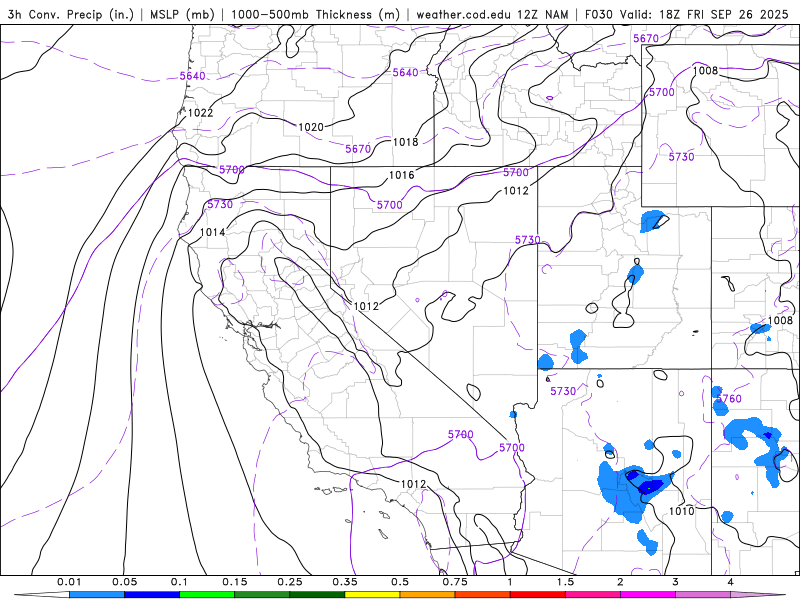Click the legend value 1.5
Screen dimensions: 800x600
pyautogui.click(x=565, y=582)
